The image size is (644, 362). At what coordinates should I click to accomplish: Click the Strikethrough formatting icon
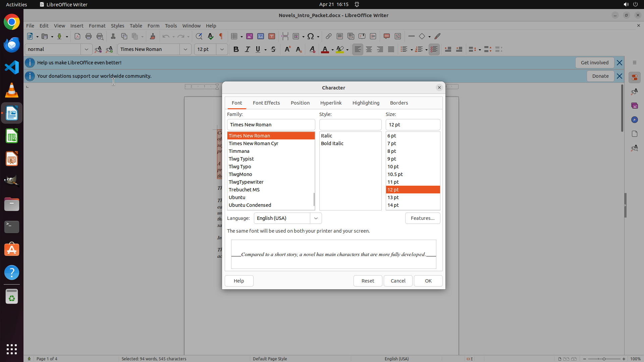pyautogui.click(x=273, y=49)
